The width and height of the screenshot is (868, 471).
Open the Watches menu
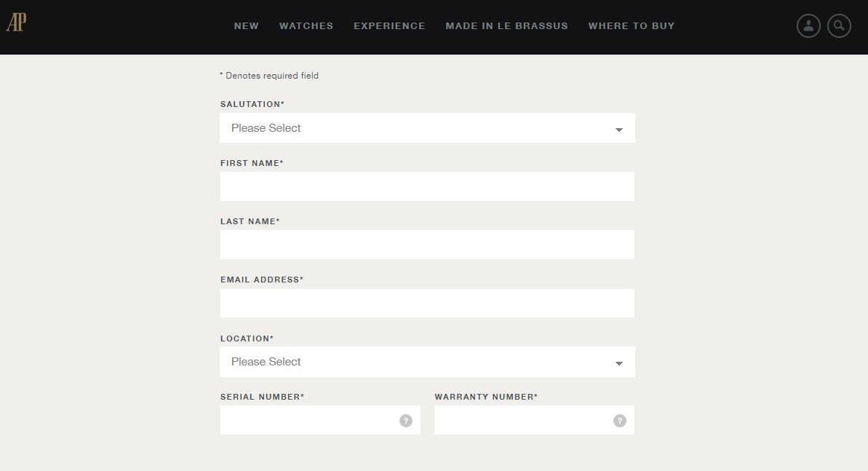[306, 26]
